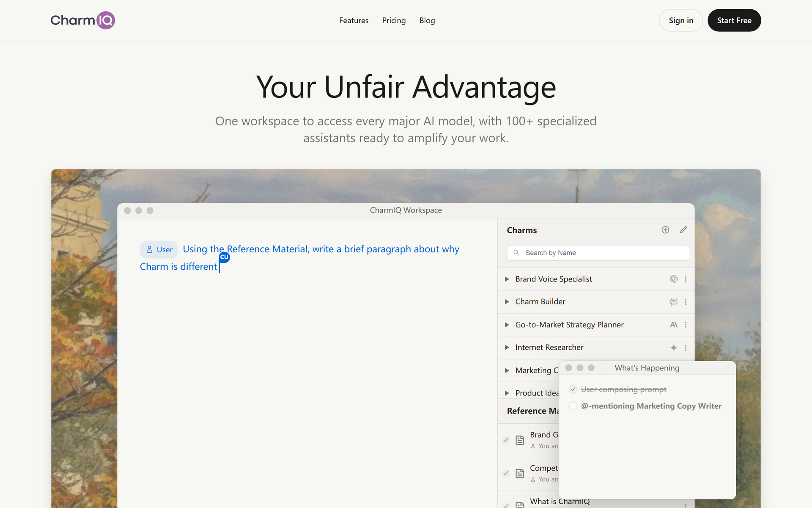Expand the Internet Researcher charm
The height and width of the screenshot is (508, 812).
point(507,348)
